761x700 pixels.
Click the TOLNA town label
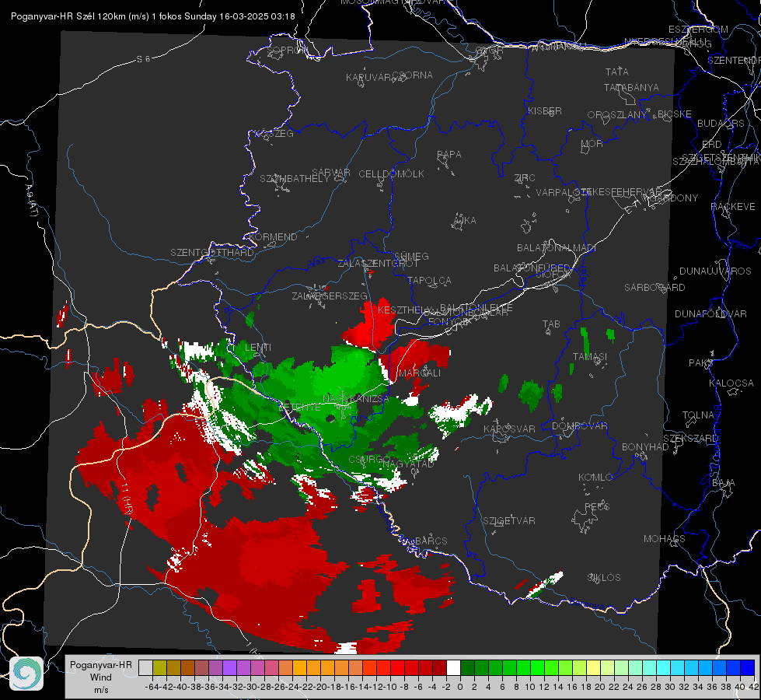(698, 415)
